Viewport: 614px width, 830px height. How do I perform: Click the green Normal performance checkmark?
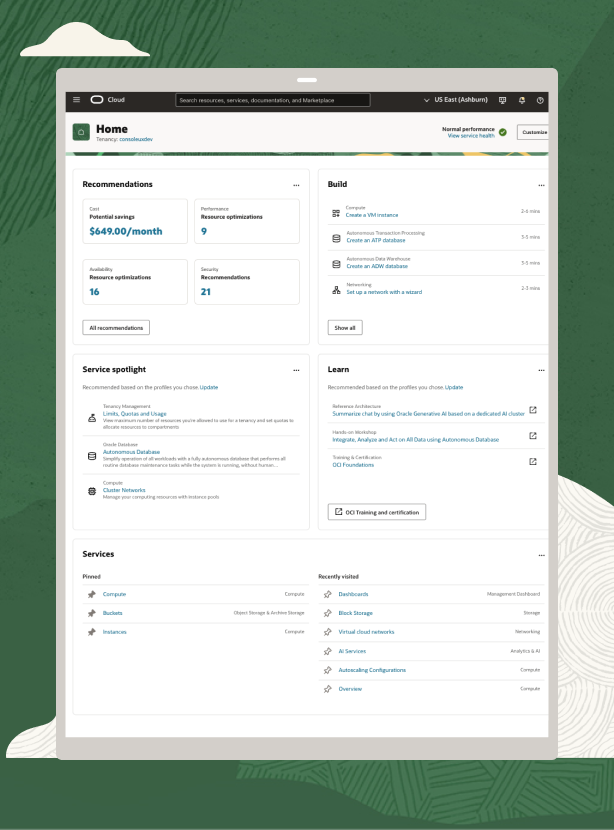coord(502,132)
